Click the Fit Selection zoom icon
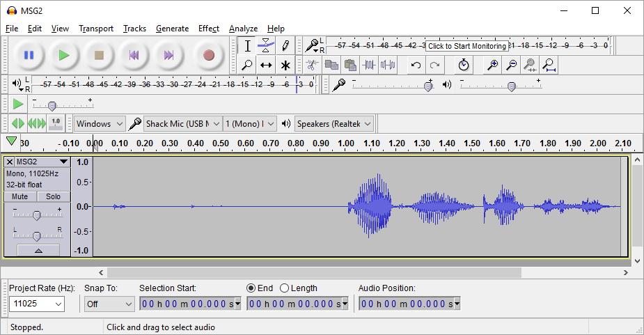Image resolution: width=644 pixels, height=335 pixels. click(x=530, y=65)
